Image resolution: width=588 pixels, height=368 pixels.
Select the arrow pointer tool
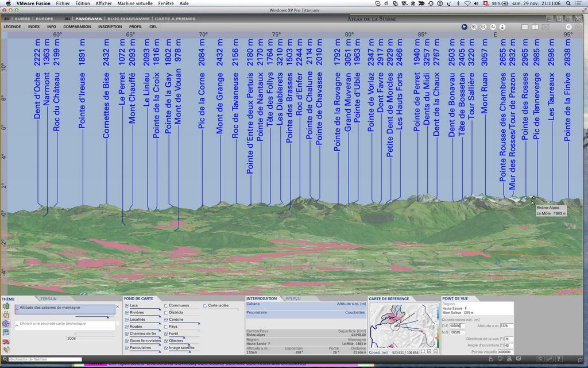pos(465,26)
